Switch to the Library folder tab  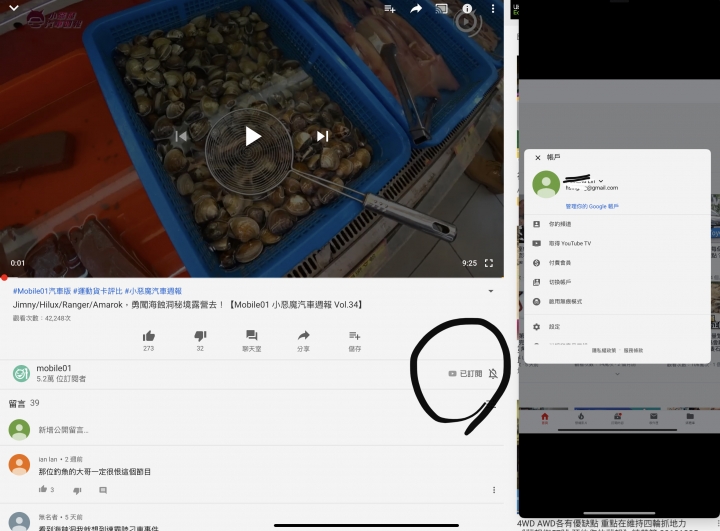(690, 418)
